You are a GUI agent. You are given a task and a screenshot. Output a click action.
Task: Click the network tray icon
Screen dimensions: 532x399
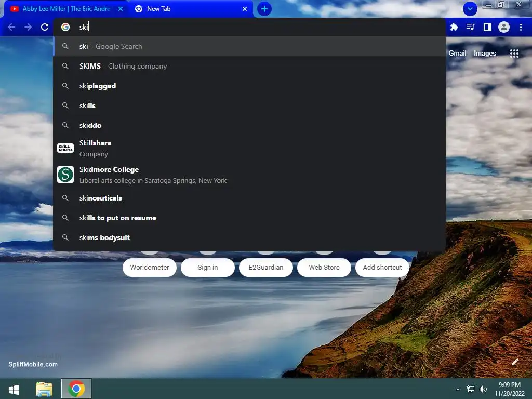coord(471,389)
